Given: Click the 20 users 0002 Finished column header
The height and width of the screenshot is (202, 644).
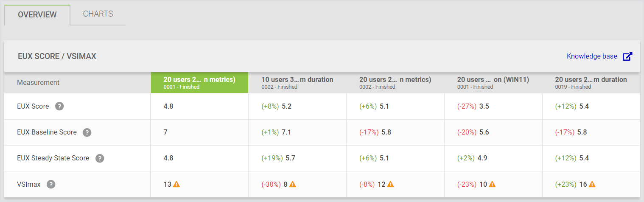Looking at the screenshot, I should pyautogui.click(x=395, y=82).
